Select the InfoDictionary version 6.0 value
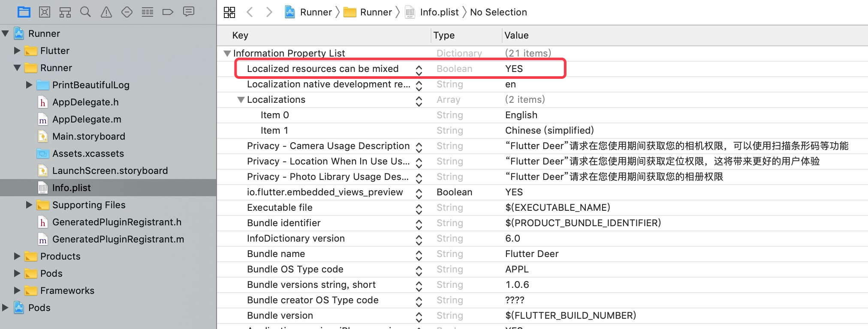 [x=512, y=238]
